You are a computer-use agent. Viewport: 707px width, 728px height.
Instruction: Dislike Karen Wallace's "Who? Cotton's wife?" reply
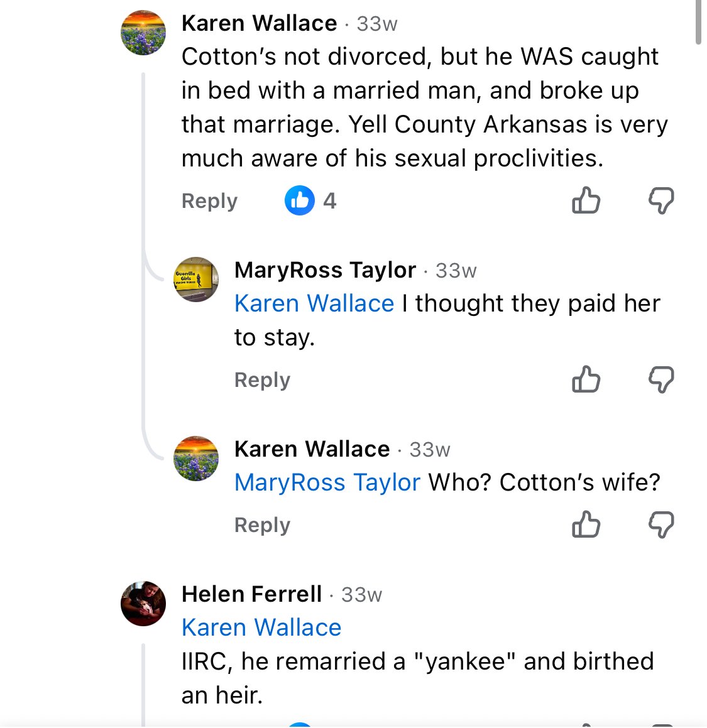660,524
